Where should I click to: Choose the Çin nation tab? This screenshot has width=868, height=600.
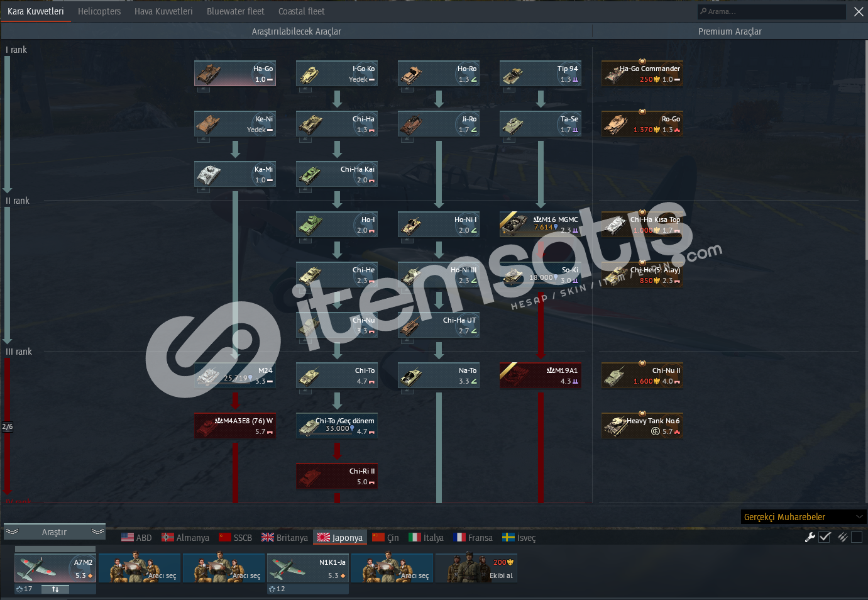click(x=385, y=538)
